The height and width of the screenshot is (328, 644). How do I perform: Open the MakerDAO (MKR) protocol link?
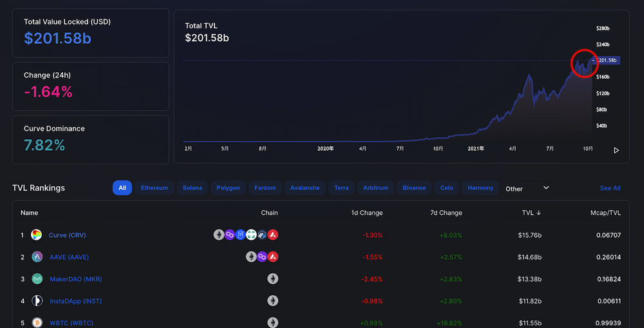(75, 279)
